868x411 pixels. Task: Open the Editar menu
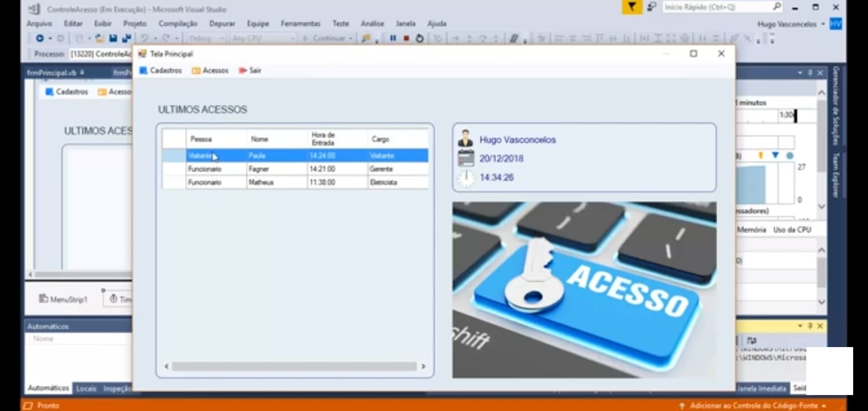click(73, 23)
